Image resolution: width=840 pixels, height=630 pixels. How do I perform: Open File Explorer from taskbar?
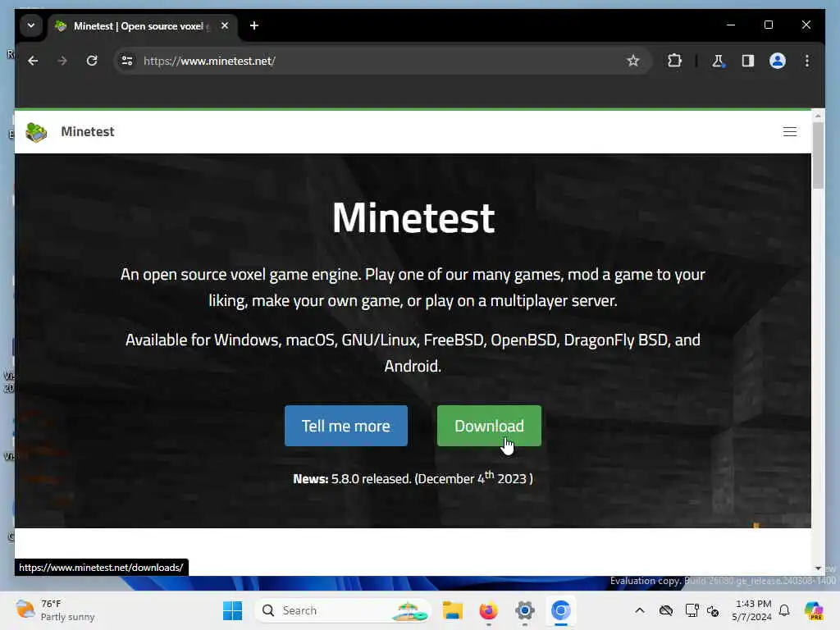coord(452,610)
